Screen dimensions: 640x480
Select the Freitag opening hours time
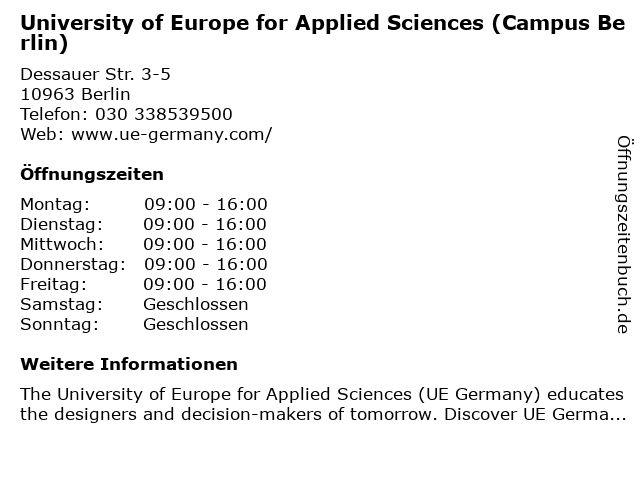[204, 284]
